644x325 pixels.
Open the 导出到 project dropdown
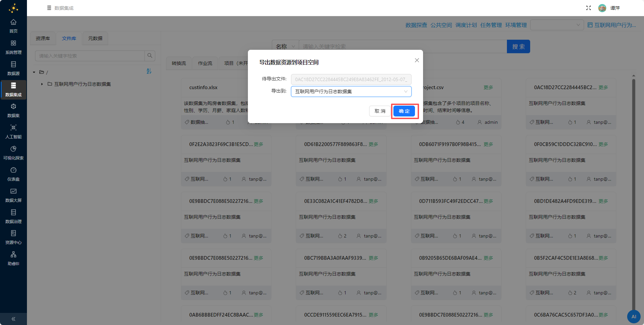(351, 92)
